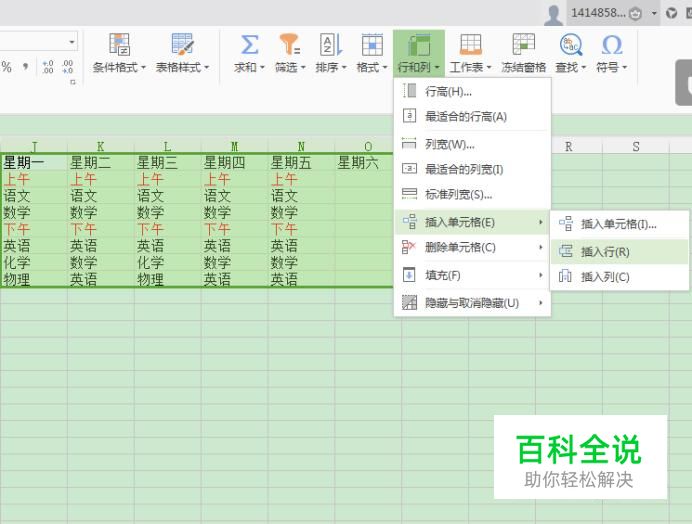Open the account name dropdown arrow
Image resolution: width=692 pixels, height=524 pixels.
point(654,13)
